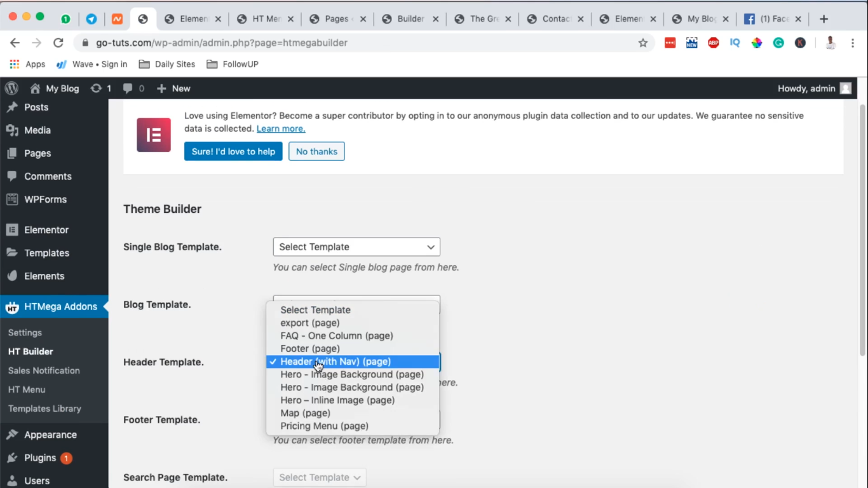Viewport: 868px width, 488px height.
Task: Open a new browser tab
Action: (824, 19)
